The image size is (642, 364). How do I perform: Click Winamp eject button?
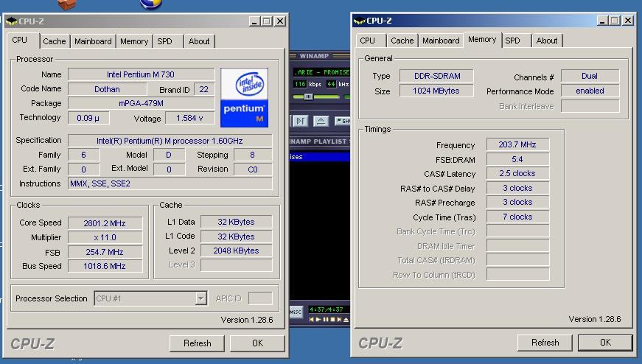point(321,121)
